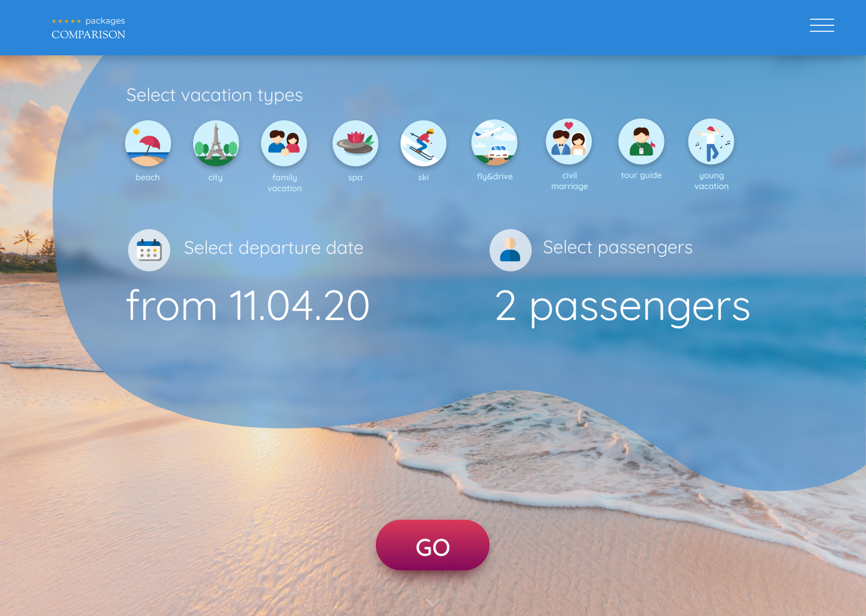Click the 'family vacation' text label
This screenshot has width=866, height=616.
point(284,183)
